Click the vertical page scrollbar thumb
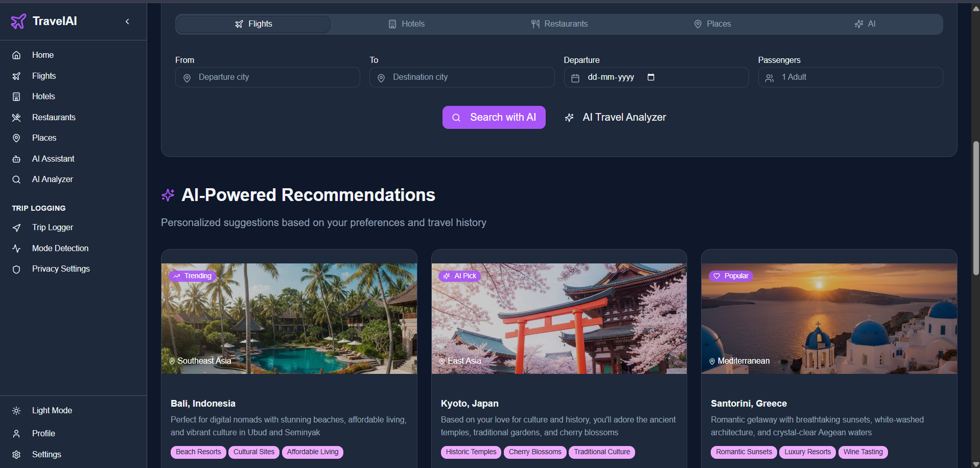The image size is (980, 468). [x=976, y=209]
